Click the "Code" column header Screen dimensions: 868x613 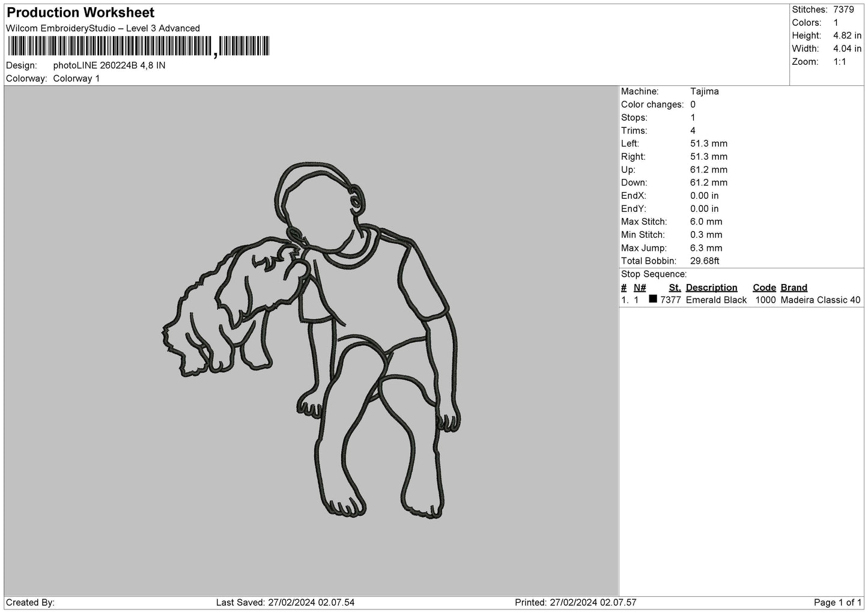tap(764, 288)
